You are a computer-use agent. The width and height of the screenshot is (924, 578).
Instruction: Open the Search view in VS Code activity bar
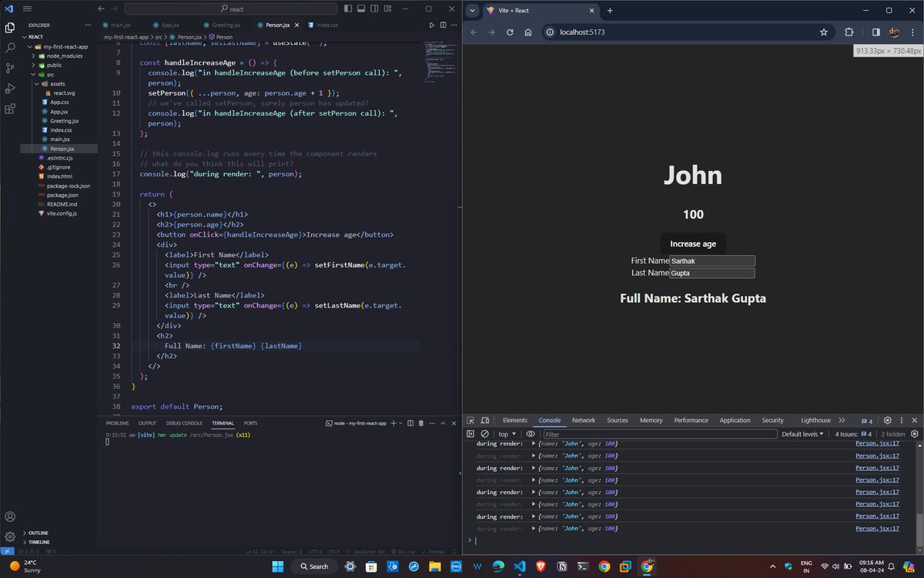pyautogui.click(x=10, y=48)
